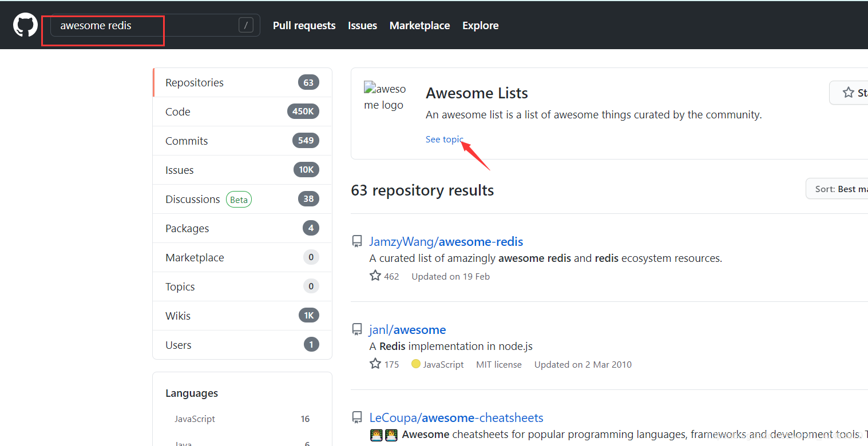Select Issues filter in sidebar
This screenshot has height=446, width=868.
coord(242,170)
